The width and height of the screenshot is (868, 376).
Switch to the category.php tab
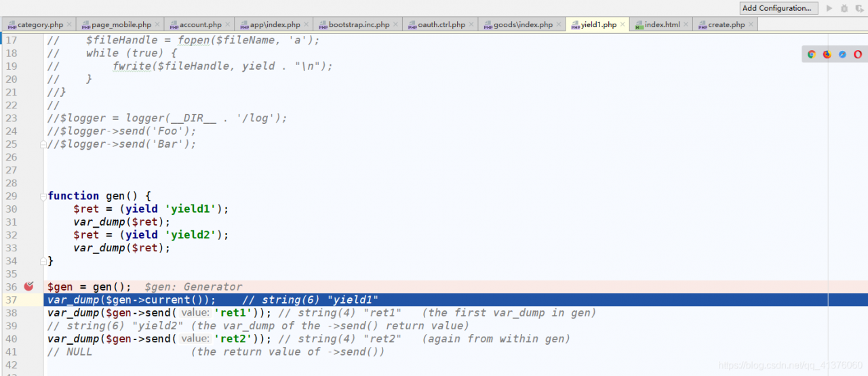click(40, 24)
